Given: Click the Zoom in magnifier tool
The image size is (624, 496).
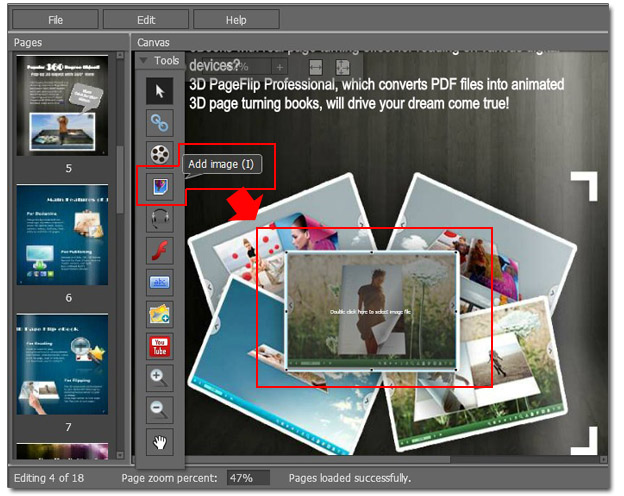Looking at the screenshot, I should tap(160, 378).
